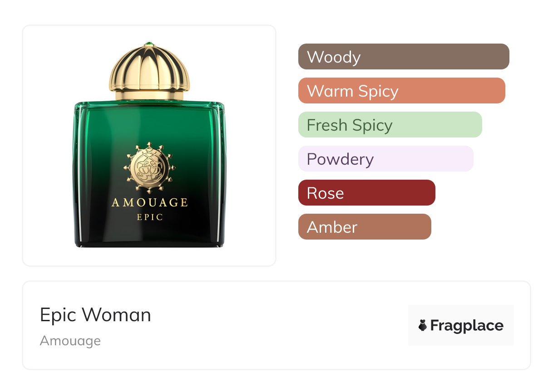Select the Warm Spicy accord bar
The image size is (553, 392).
[402, 91]
